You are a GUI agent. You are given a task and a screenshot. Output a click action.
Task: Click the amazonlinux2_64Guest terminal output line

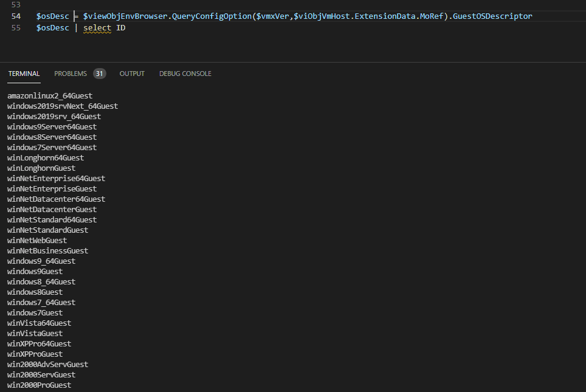tap(50, 96)
